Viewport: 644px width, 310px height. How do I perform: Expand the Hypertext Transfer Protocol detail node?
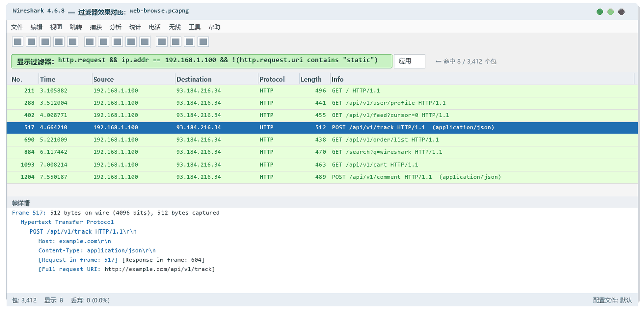click(x=67, y=222)
